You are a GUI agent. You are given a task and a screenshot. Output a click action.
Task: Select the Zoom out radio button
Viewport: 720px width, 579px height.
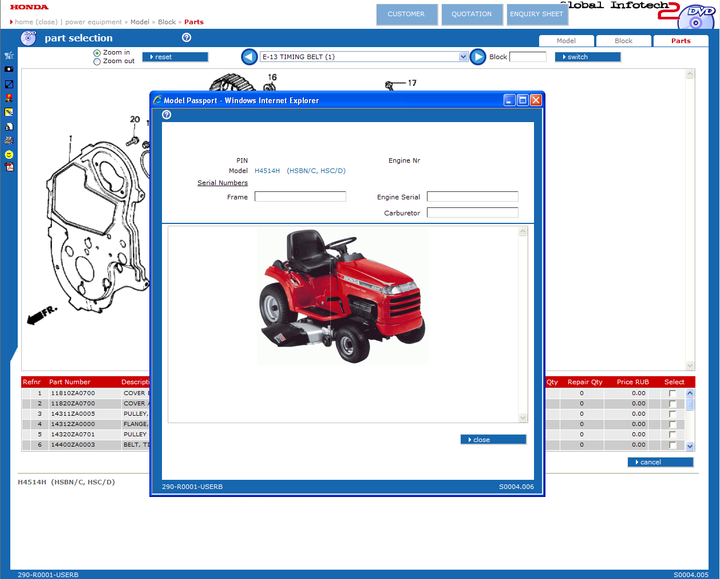[x=97, y=62]
